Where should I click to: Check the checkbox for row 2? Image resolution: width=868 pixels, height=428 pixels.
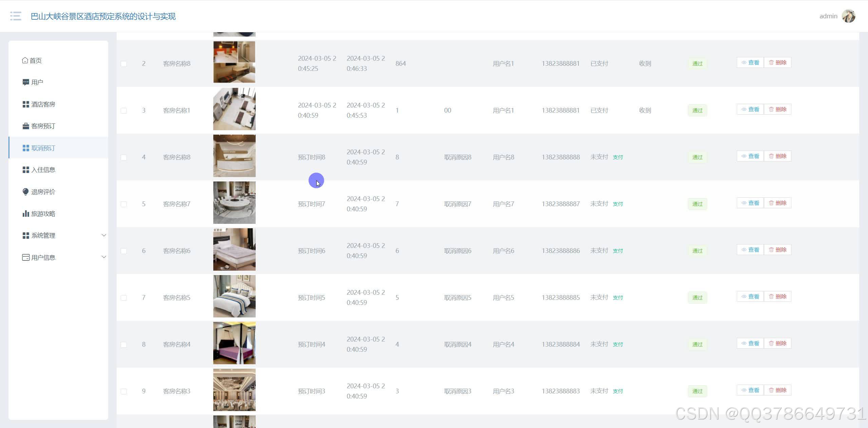124,64
